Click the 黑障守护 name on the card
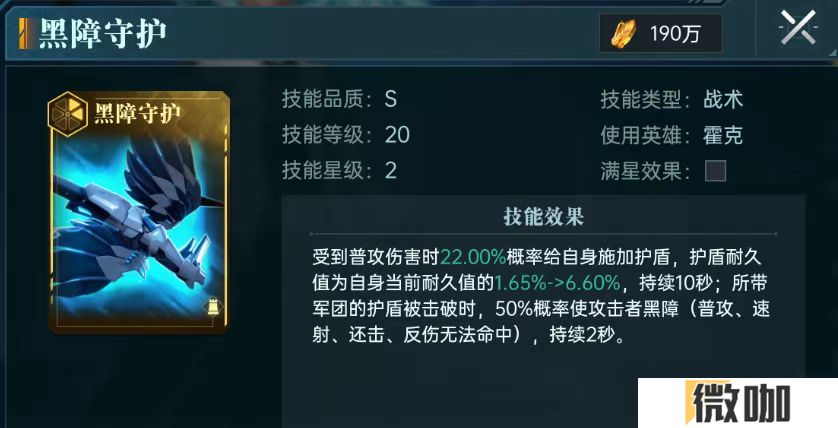This screenshot has height=428, width=838. (x=137, y=113)
